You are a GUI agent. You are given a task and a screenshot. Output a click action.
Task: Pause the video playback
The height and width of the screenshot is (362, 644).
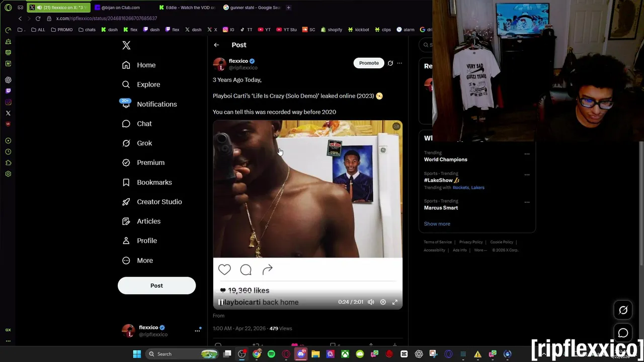[x=220, y=302]
